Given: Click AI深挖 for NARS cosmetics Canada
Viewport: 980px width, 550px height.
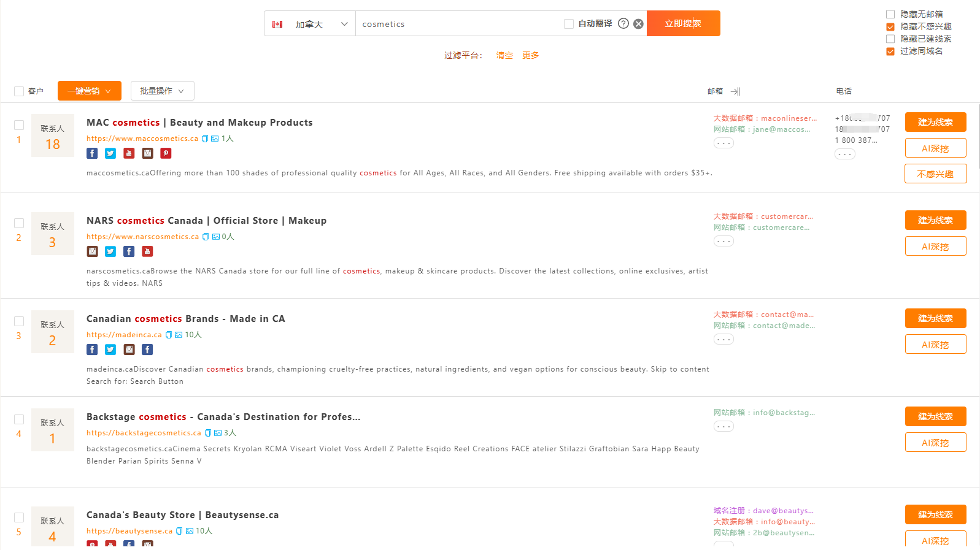Looking at the screenshot, I should [x=936, y=246].
